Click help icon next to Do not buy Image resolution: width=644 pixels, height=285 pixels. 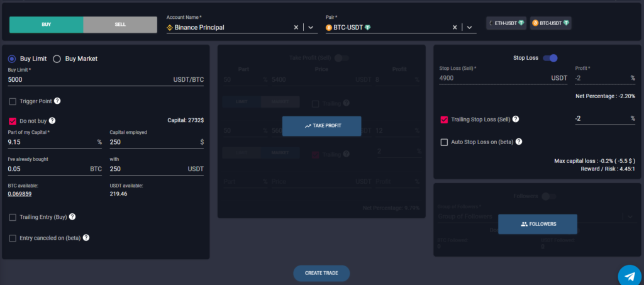(52, 121)
